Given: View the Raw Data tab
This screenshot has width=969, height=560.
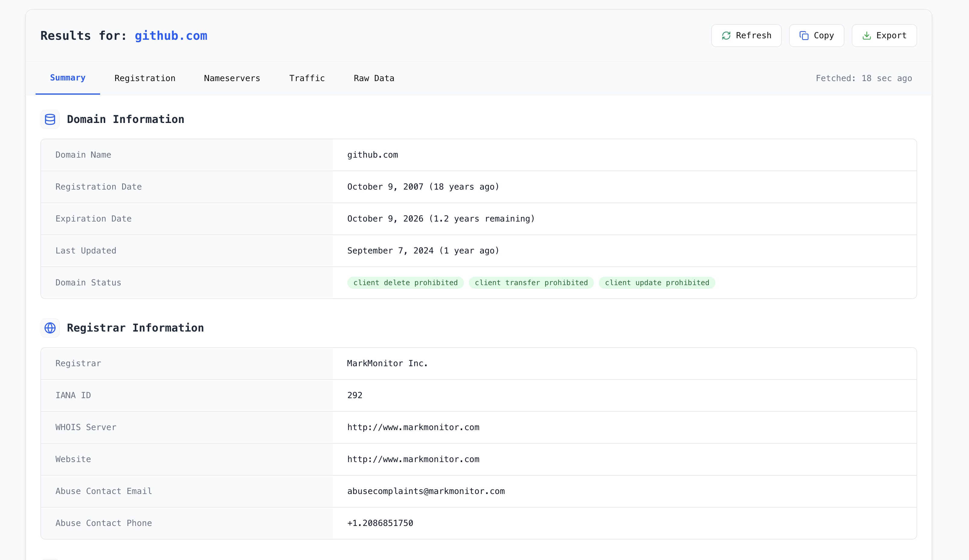Looking at the screenshot, I should click(x=374, y=78).
